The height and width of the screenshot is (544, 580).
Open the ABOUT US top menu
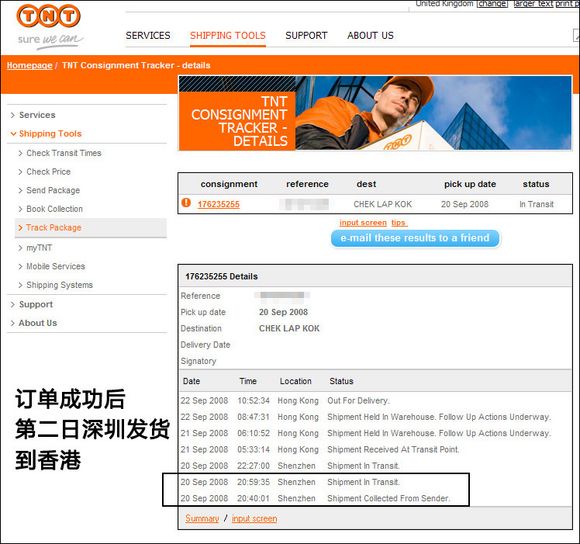(370, 36)
